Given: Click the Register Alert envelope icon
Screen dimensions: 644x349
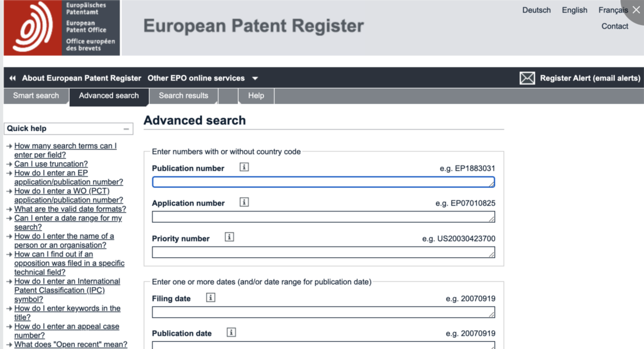Looking at the screenshot, I should [527, 78].
